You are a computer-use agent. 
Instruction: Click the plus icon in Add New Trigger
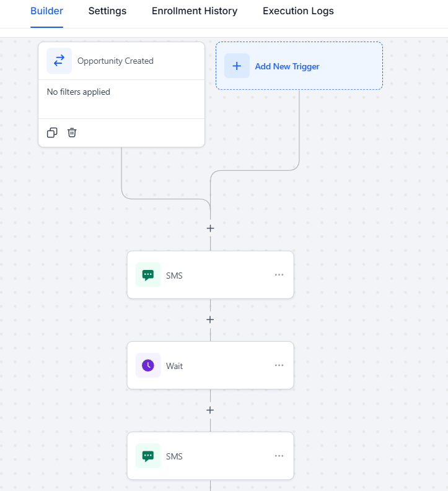pos(237,66)
